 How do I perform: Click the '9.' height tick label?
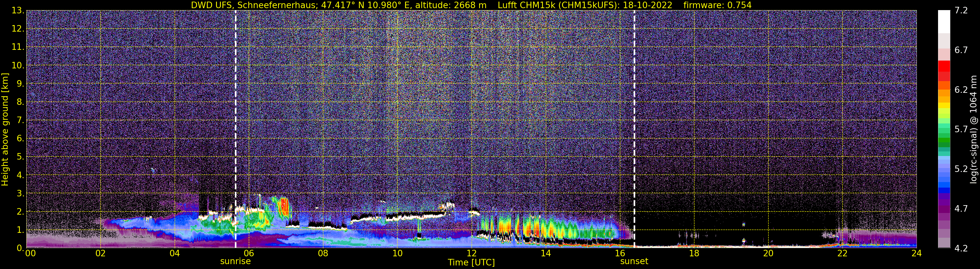pyautogui.click(x=20, y=84)
